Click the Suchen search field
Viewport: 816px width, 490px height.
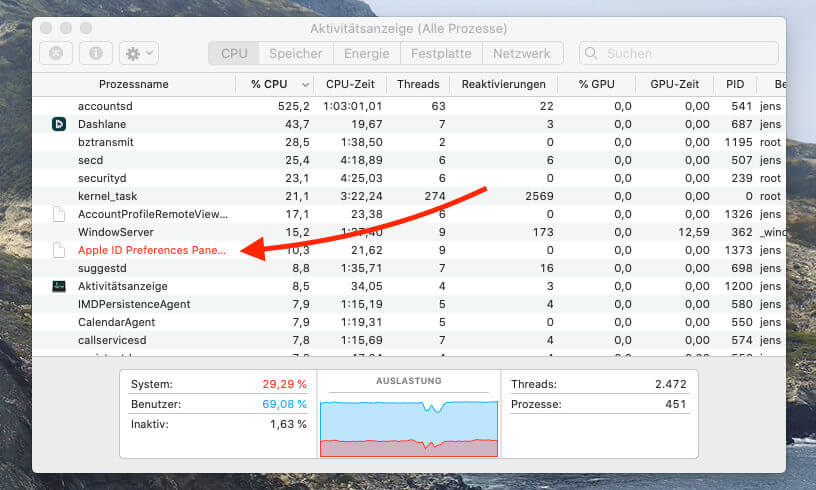coord(679,53)
